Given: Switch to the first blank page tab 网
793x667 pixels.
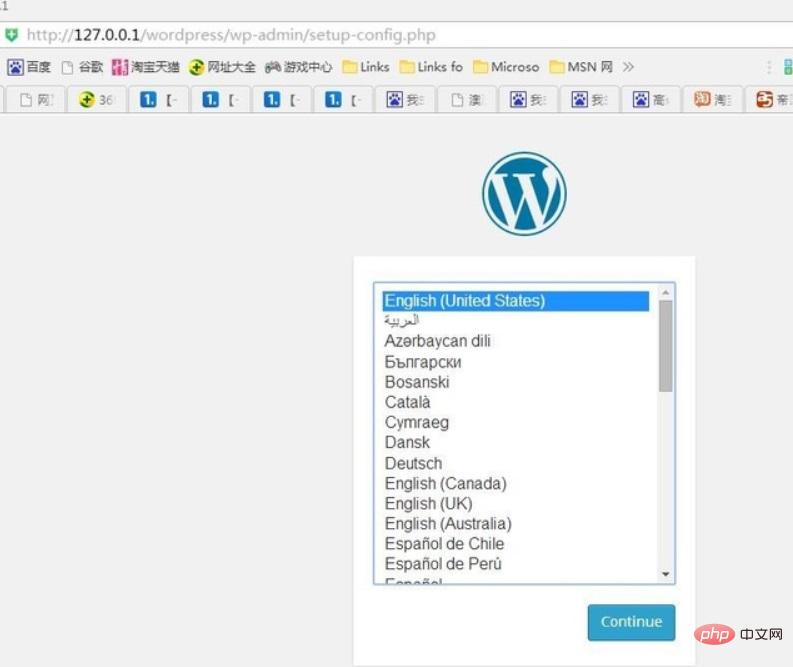Looking at the screenshot, I should 36,100.
